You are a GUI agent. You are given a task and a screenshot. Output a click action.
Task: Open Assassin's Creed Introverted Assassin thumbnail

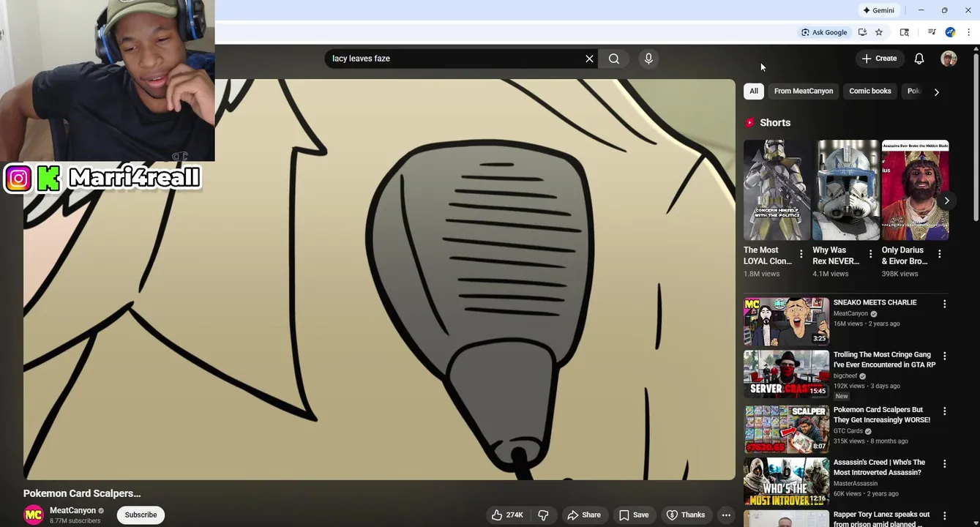[787, 482]
